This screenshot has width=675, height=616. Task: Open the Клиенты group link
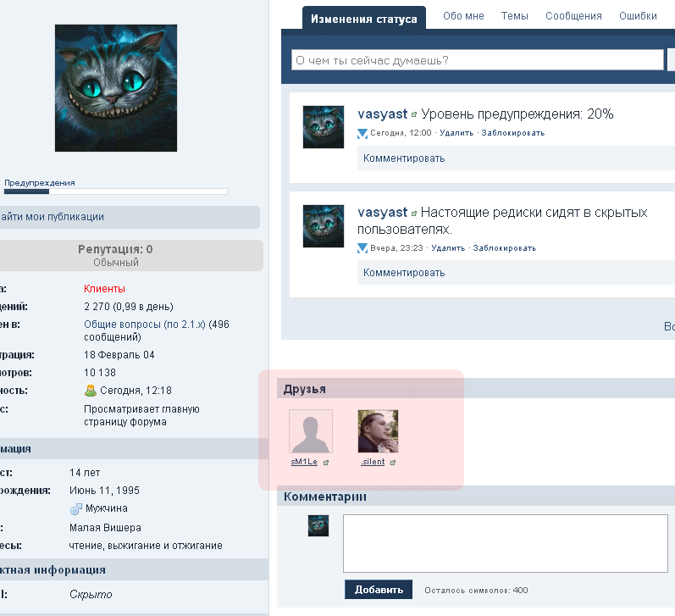(x=104, y=289)
